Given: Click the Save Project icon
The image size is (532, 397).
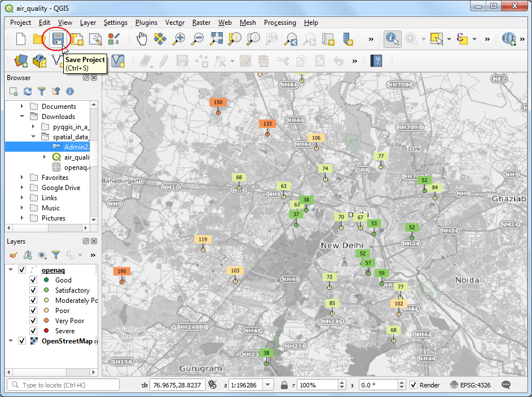Looking at the screenshot, I should [x=58, y=39].
